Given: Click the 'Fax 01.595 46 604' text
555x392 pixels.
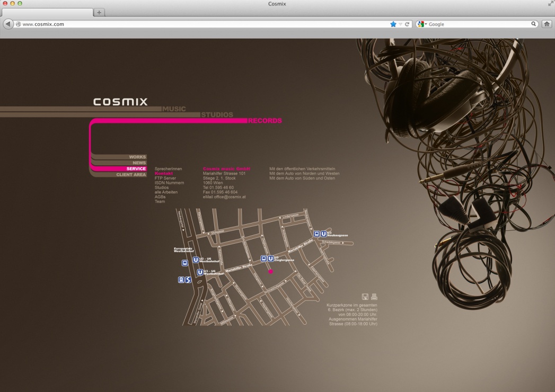Looking at the screenshot, I should tap(220, 192).
